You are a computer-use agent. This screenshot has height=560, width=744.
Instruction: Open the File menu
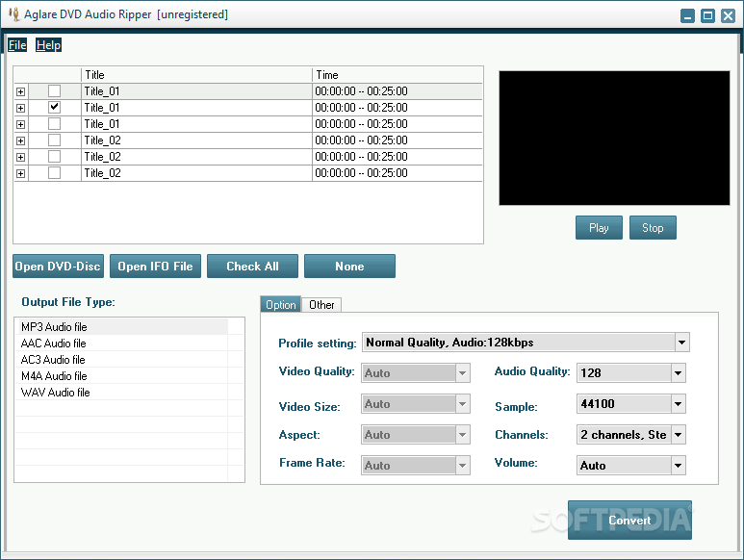17,45
